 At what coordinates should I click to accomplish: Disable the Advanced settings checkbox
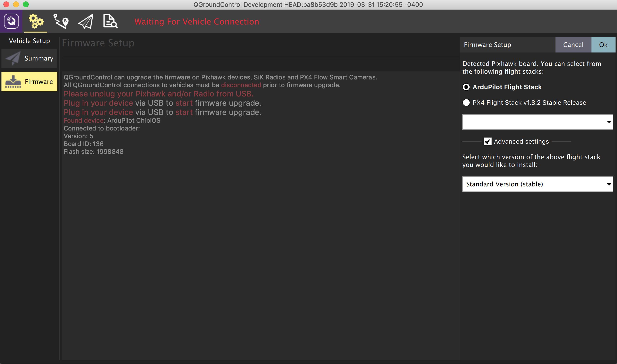coord(488,141)
